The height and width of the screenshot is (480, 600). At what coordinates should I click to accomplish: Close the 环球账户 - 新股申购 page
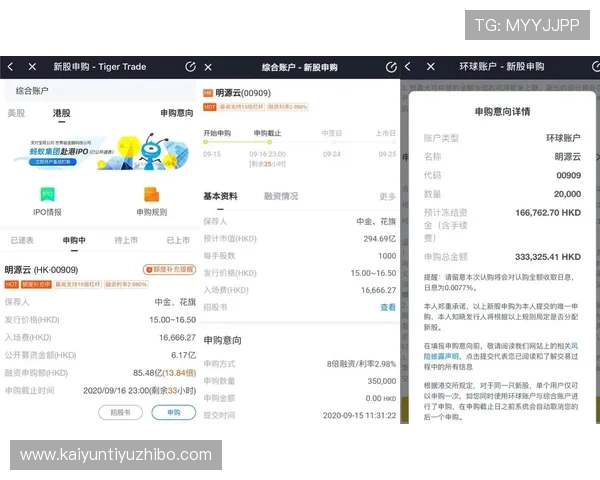430,67
